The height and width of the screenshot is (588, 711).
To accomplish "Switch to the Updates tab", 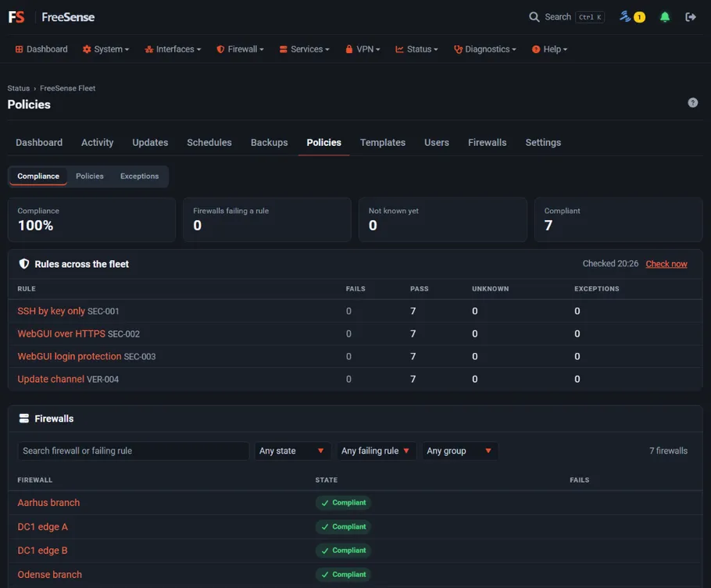I will [150, 142].
